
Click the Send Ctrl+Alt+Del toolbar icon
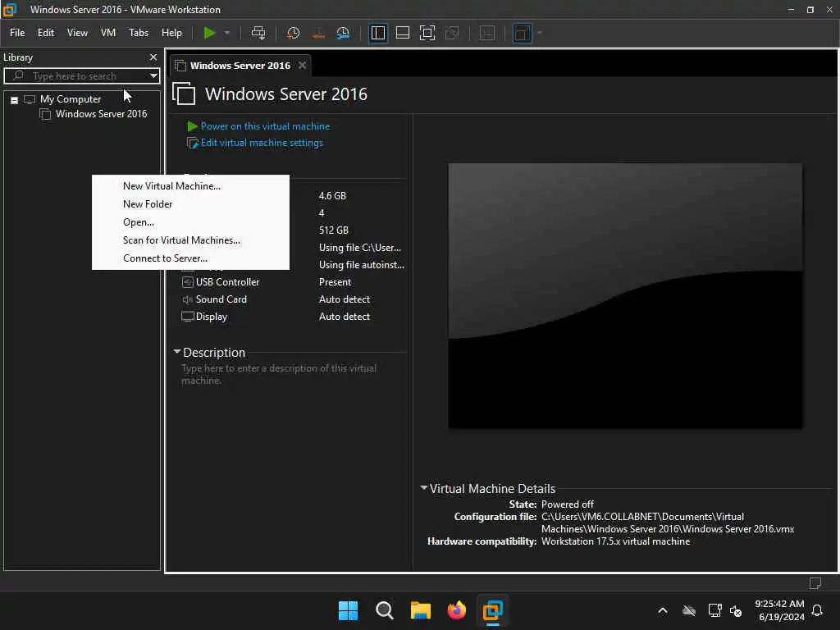tap(258, 33)
